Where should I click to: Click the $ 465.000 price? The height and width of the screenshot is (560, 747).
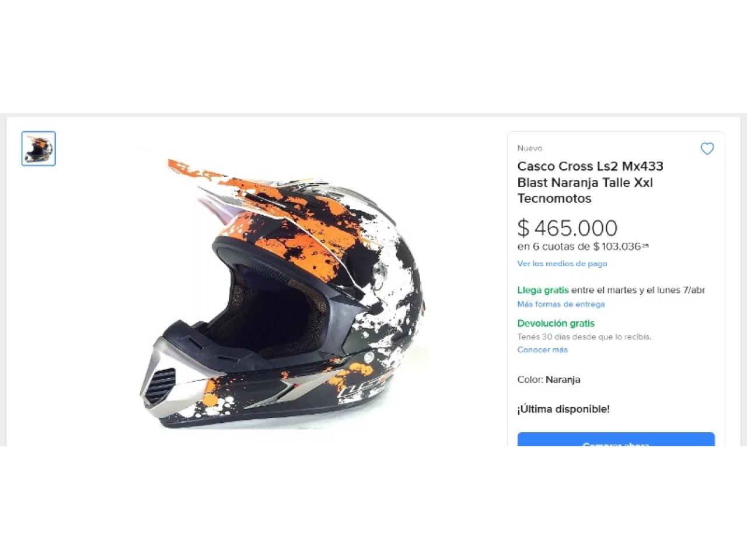point(567,228)
